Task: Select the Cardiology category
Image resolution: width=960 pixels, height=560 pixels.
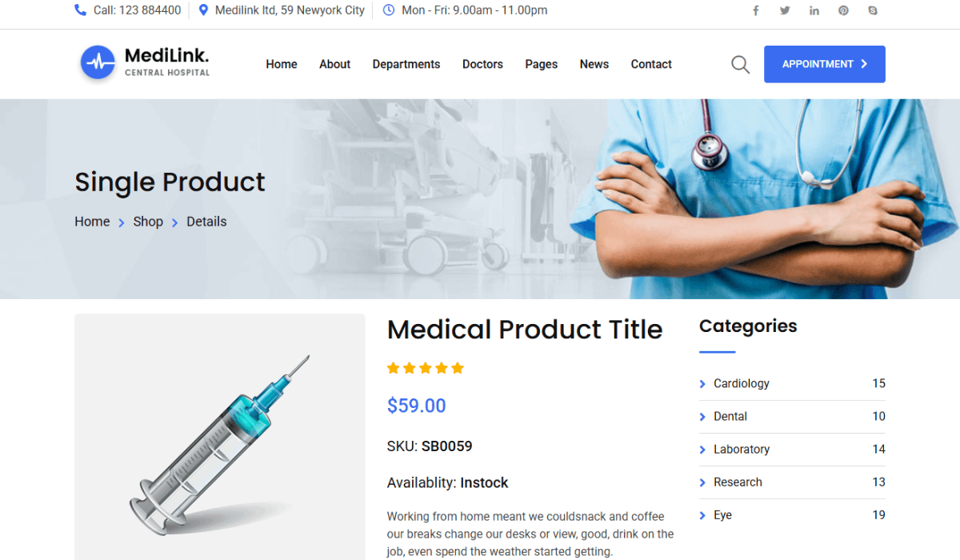Action: [792, 383]
